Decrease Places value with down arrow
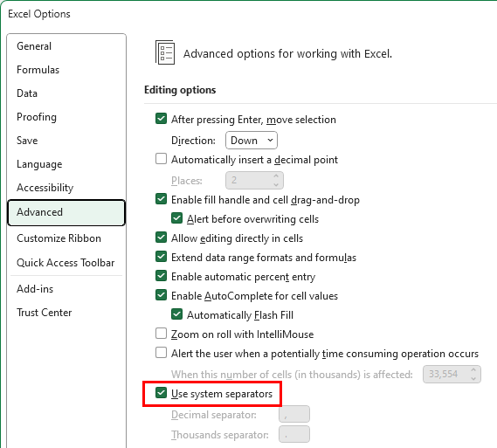497x448 pixels. click(x=276, y=184)
